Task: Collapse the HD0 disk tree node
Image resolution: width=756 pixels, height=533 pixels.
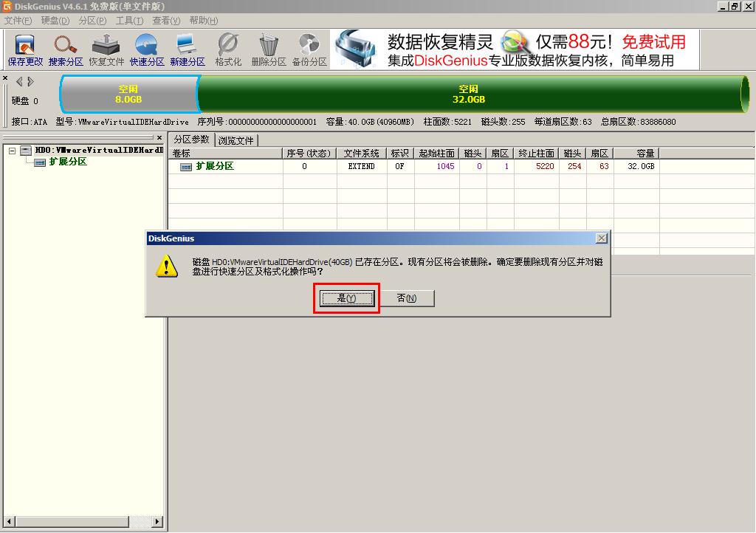Action: [12, 151]
